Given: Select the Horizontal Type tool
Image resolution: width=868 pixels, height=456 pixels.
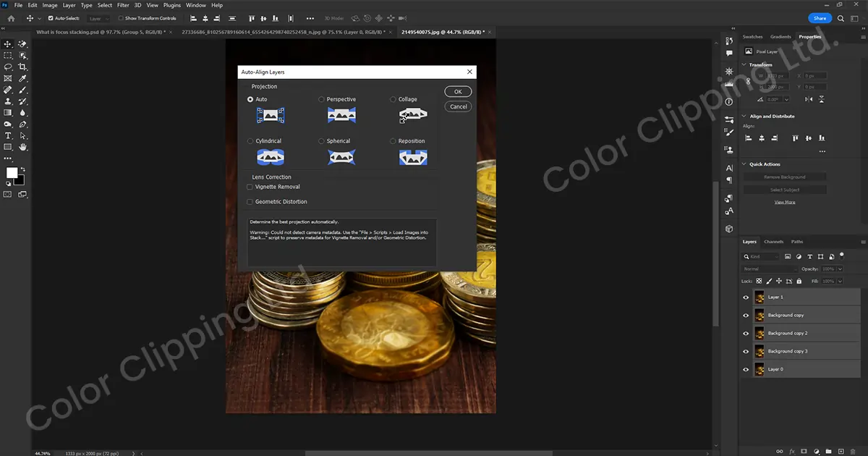Looking at the screenshot, I should pos(8,135).
